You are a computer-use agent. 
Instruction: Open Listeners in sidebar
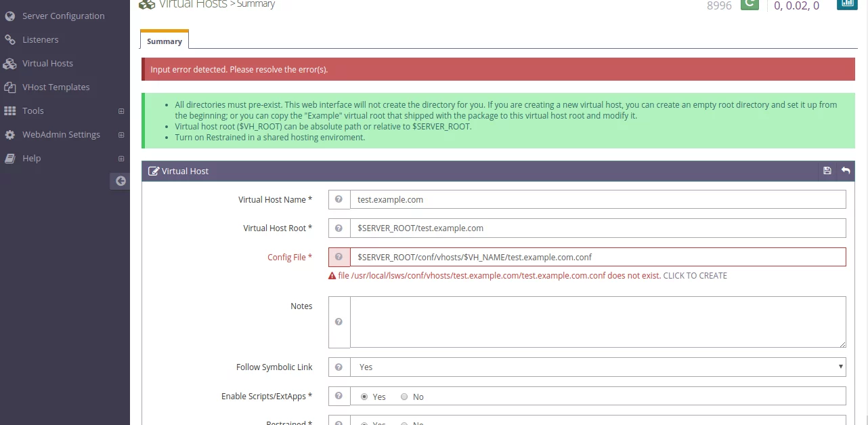[x=41, y=39]
